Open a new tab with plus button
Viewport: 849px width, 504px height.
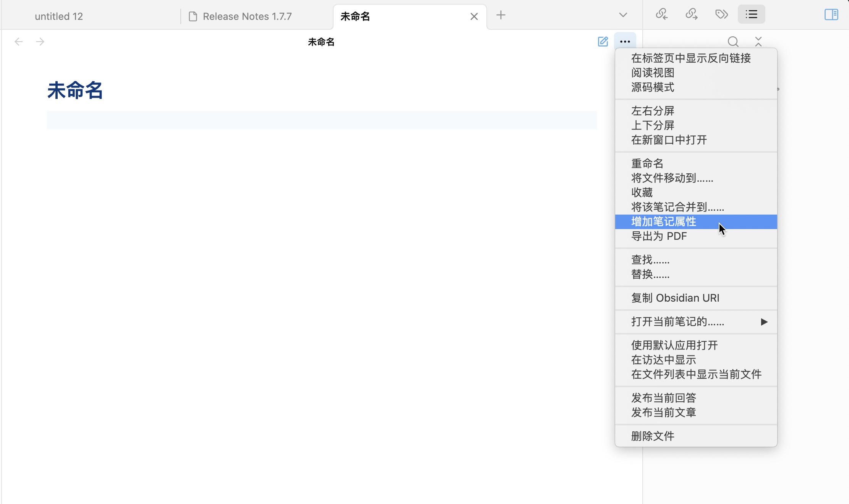tap(501, 15)
